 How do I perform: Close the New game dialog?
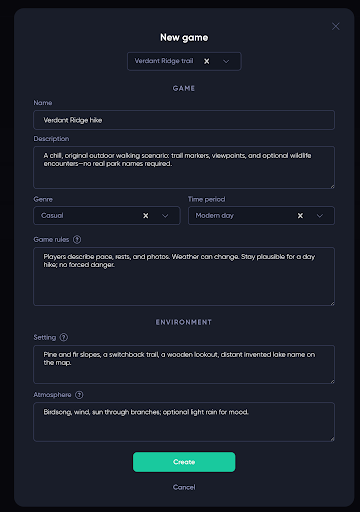point(336,26)
